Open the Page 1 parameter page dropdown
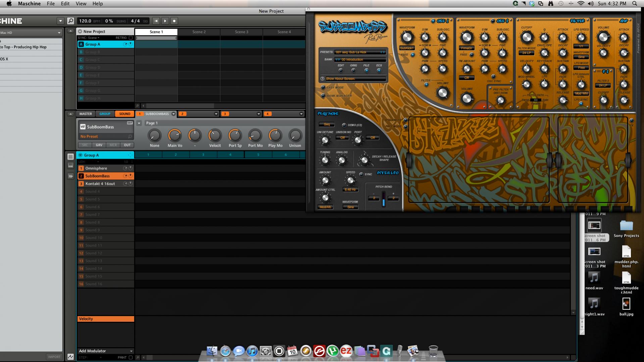 click(139, 123)
